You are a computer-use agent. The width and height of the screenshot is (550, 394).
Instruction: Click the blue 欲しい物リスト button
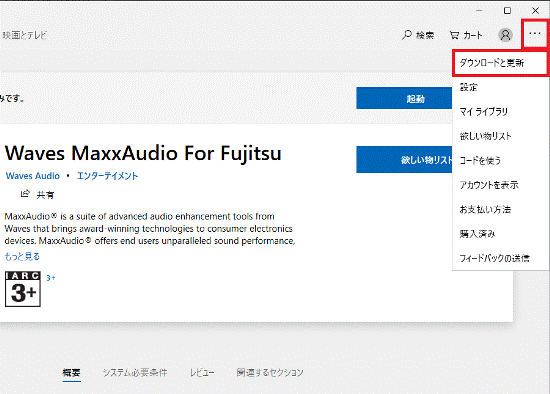coord(404,160)
